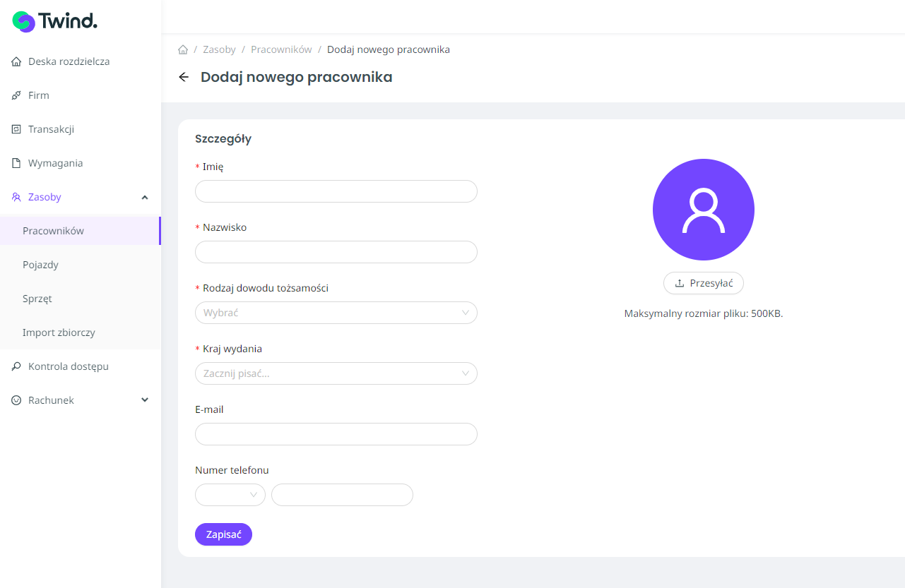This screenshot has width=905, height=588.
Task: Click the 'Maksymalny rozmiar pliku: 500KB.' text
Action: [704, 313]
